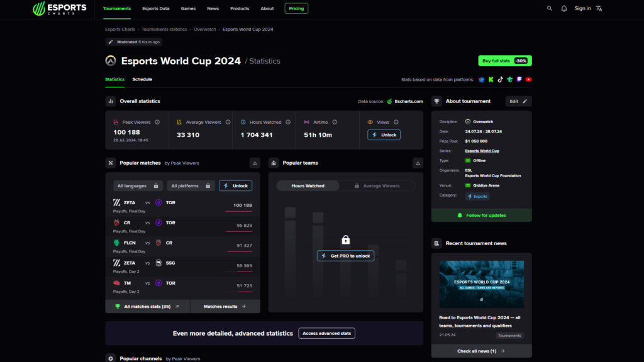644x362 pixels.
Task: Open the search icon in top bar
Action: click(549, 9)
